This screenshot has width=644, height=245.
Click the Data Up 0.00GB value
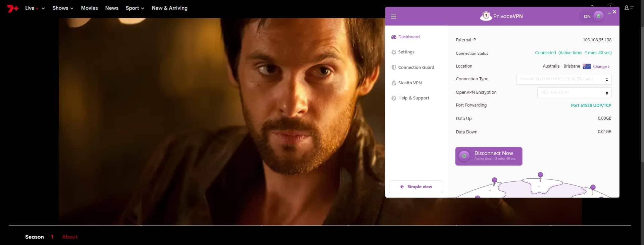pos(604,118)
